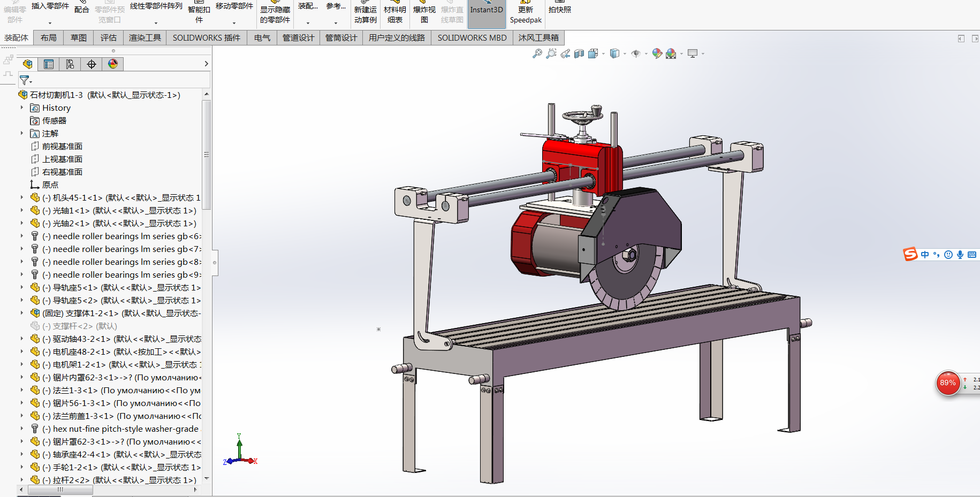This screenshot has width=980, height=497.
Task: Select the 原点 origin tree item
Action: tap(44, 185)
